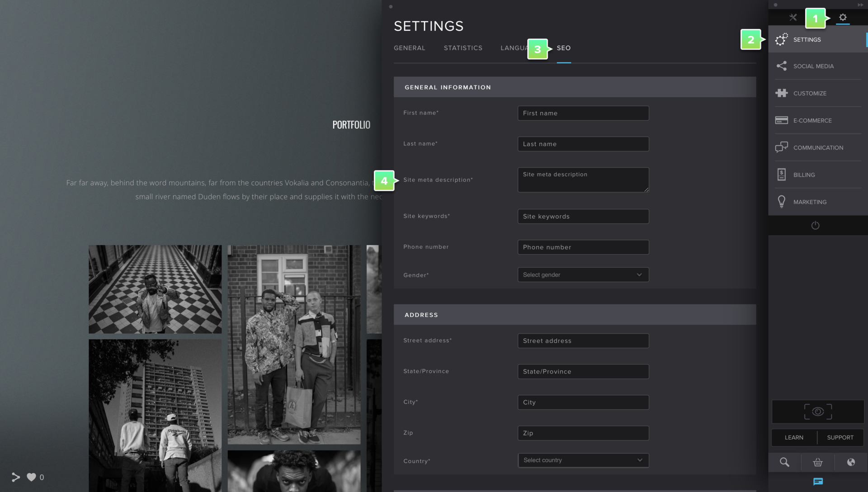This screenshot has width=868, height=492.
Task: Select the SEO tab
Action: pos(564,48)
